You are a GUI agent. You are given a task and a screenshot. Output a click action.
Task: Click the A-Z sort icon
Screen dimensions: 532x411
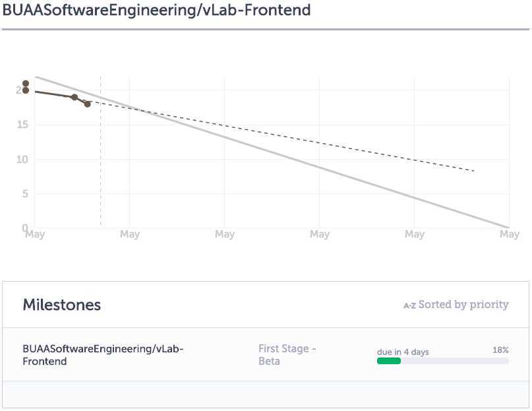click(409, 305)
